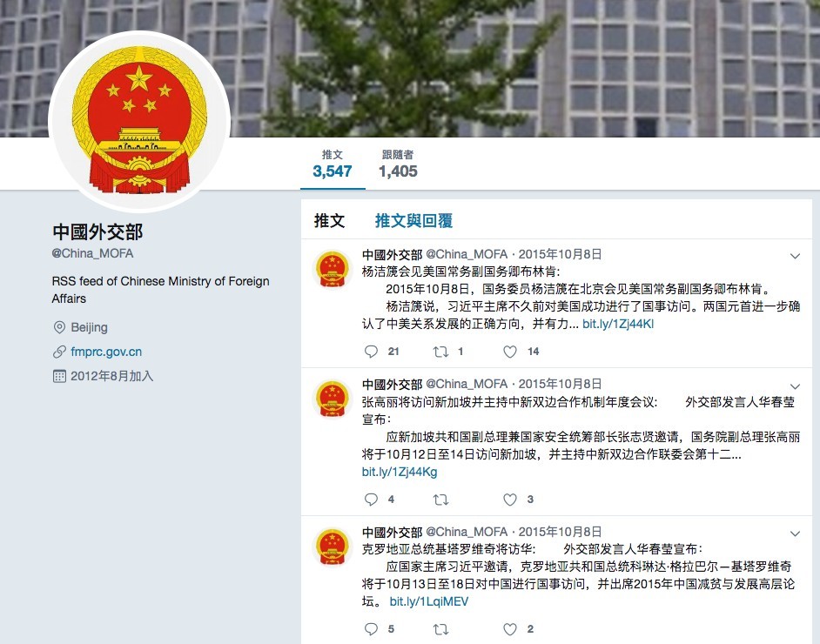The image size is (820, 644).
Task: Switch to 推文與回覆 tab
Action: point(413,220)
